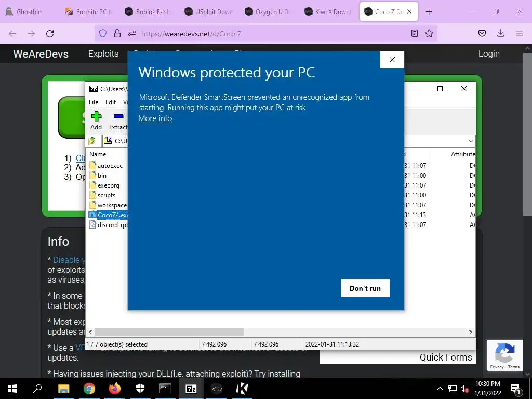Close the SmartScreen dialog with X

392,60
